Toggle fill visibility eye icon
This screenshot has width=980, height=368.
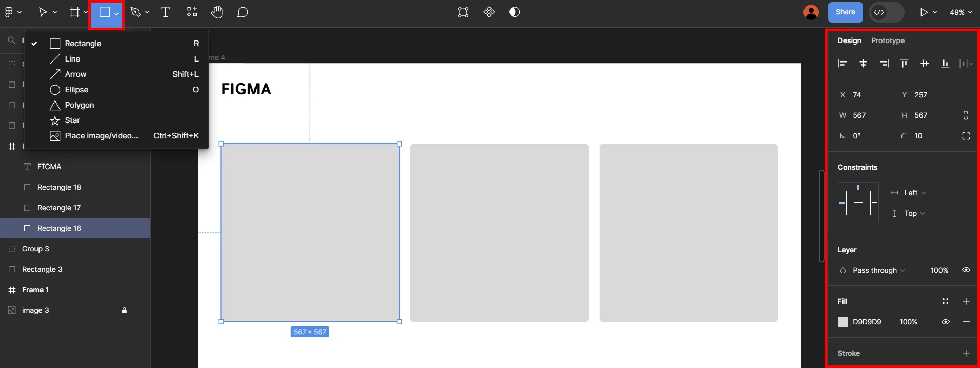click(946, 322)
